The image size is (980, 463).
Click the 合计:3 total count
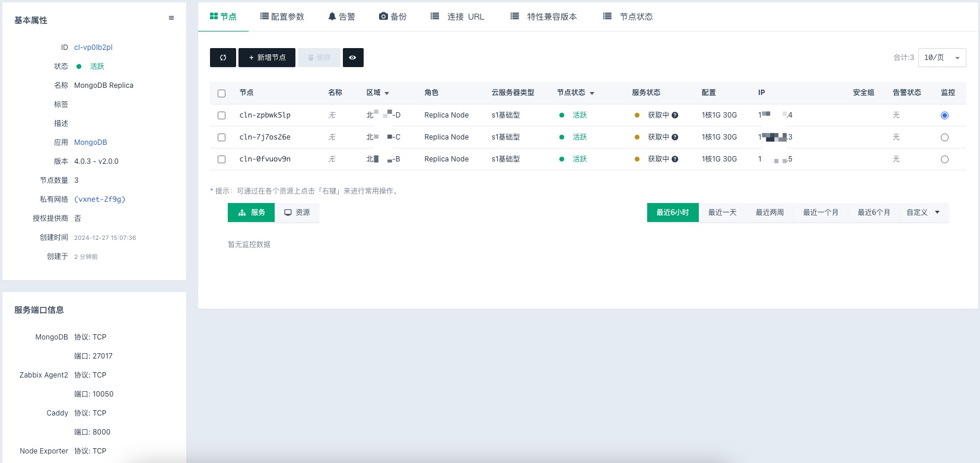pyautogui.click(x=903, y=58)
